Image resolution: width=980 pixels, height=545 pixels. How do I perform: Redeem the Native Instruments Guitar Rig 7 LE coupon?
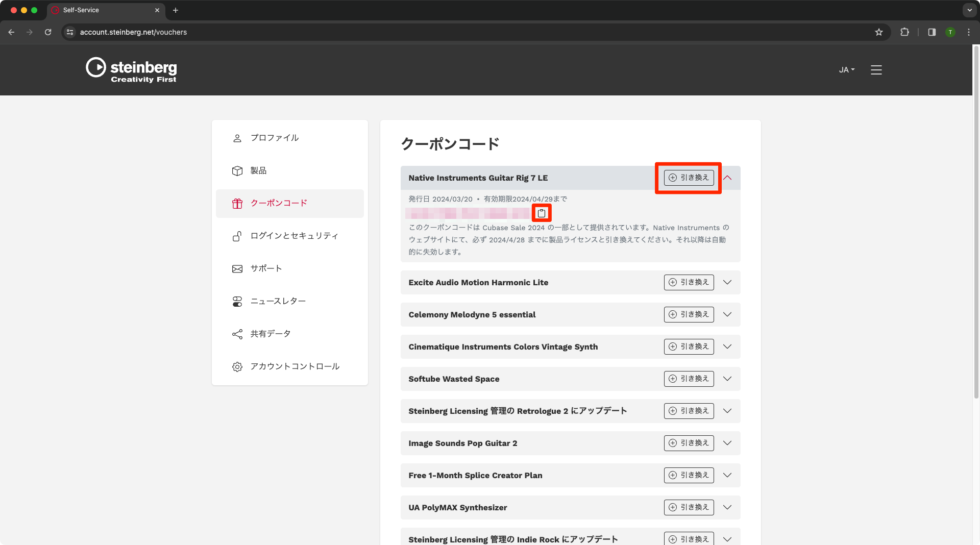(689, 178)
